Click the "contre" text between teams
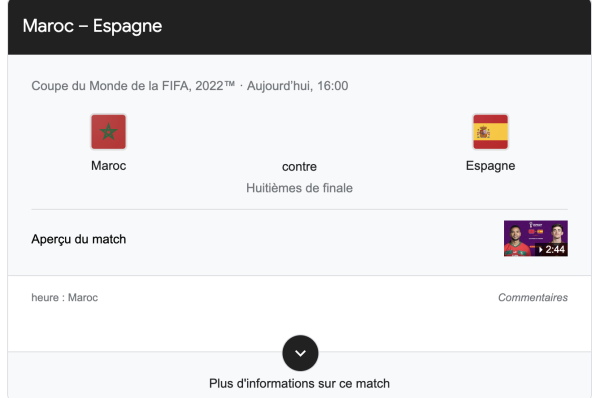Viewport: 600px width, 398px height. 299,166
